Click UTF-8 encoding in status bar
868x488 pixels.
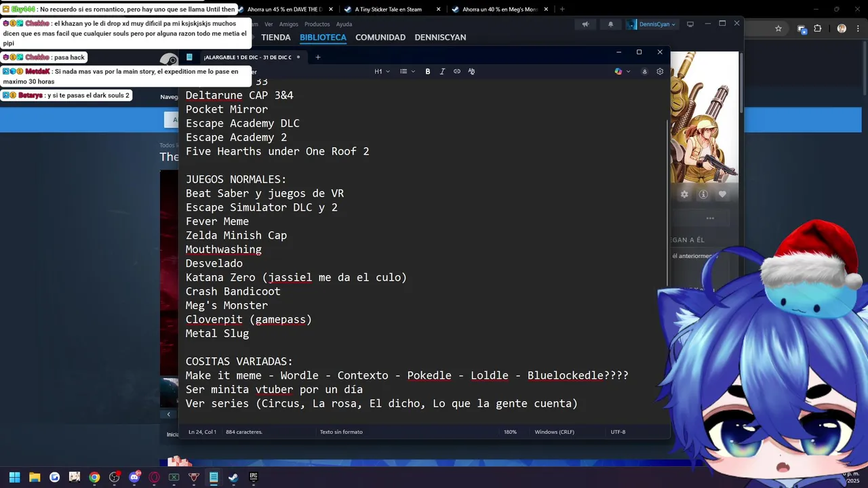[618, 432]
